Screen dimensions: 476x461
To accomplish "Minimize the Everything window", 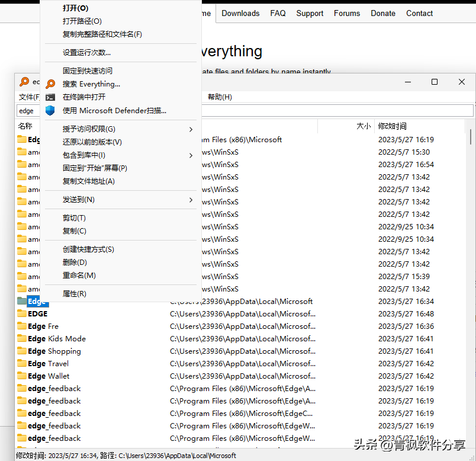I will (x=408, y=82).
